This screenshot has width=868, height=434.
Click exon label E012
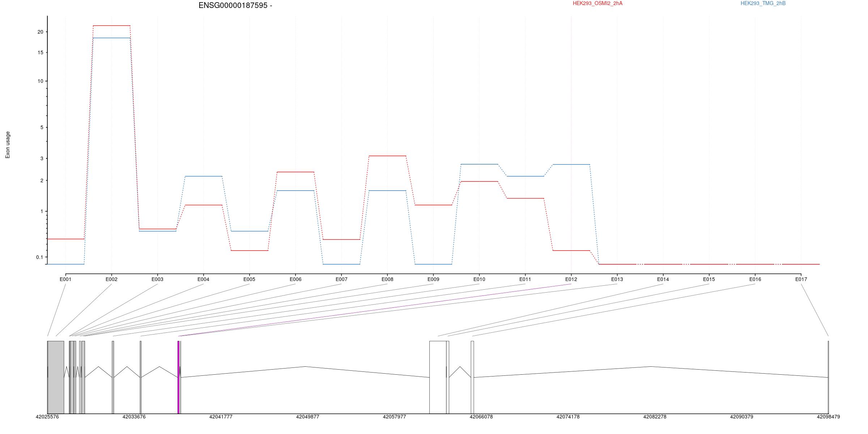pyautogui.click(x=571, y=279)
